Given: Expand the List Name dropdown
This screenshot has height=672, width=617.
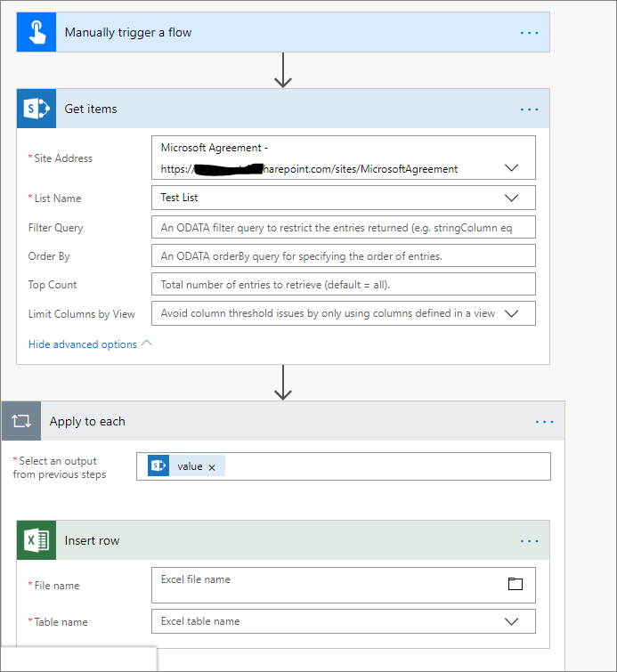Looking at the screenshot, I should tap(512, 198).
